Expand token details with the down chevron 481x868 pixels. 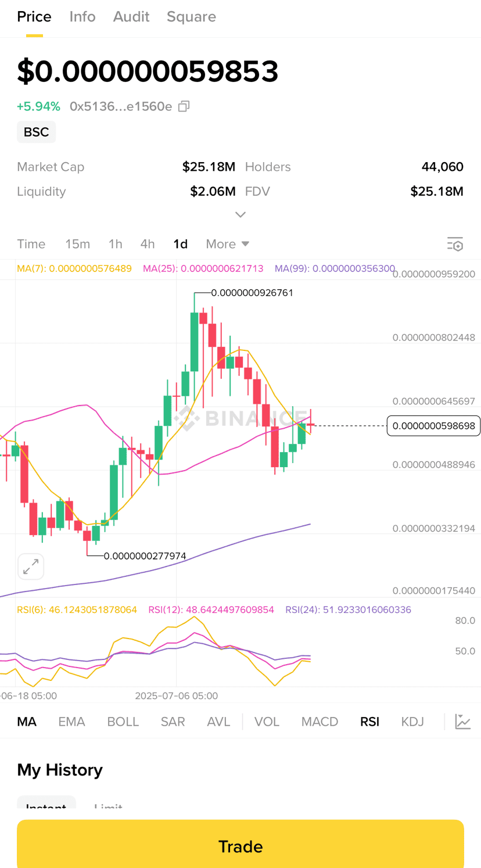click(240, 215)
